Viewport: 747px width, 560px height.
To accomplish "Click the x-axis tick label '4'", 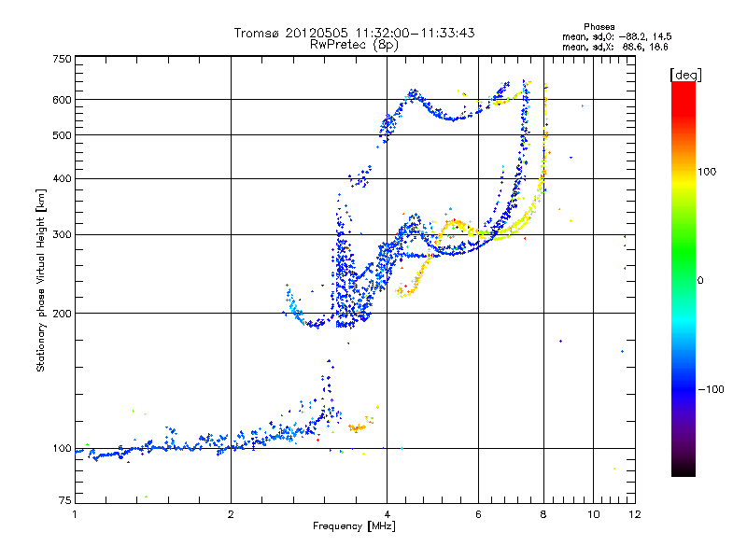I will point(387,514).
